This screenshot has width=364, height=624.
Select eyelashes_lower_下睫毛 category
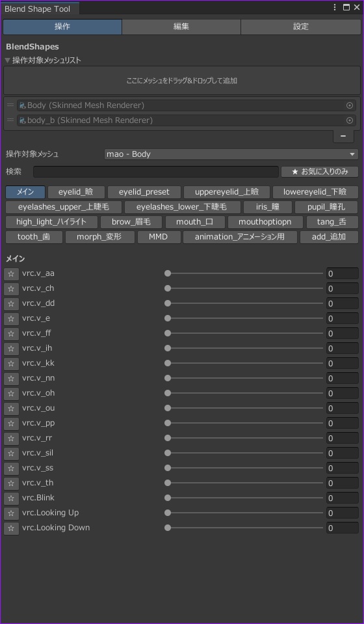point(183,207)
